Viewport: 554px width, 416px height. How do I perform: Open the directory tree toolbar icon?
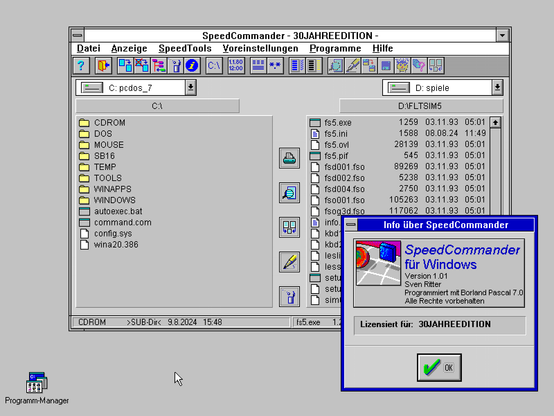(x=159, y=66)
